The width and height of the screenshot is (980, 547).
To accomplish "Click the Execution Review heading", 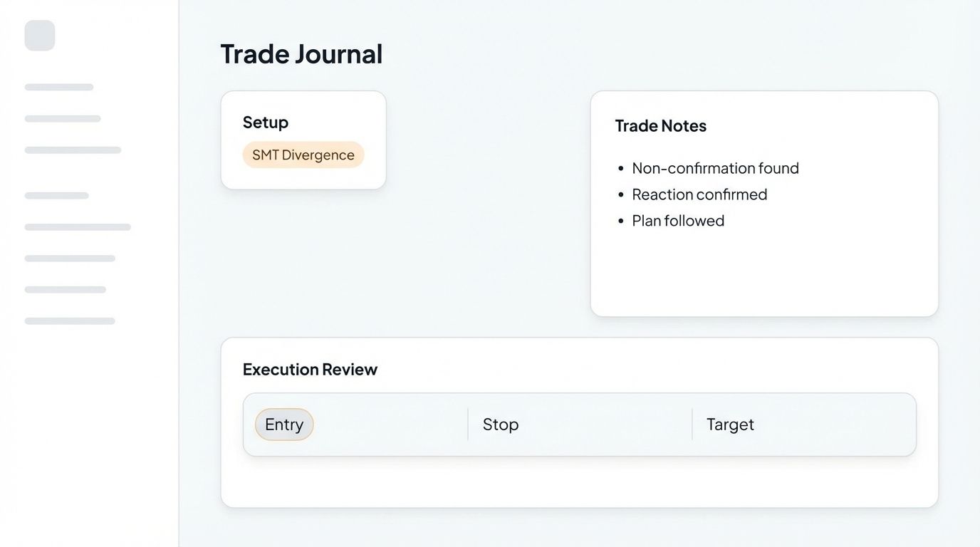I will coord(310,370).
